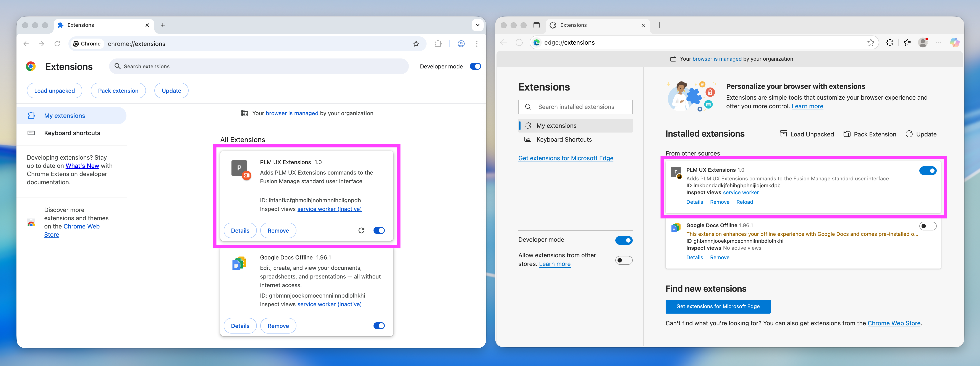This screenshot has height=366, width=980.
Task: Select Keyboard Shortcuts in Edge sidebar
Action: point(564,140)
